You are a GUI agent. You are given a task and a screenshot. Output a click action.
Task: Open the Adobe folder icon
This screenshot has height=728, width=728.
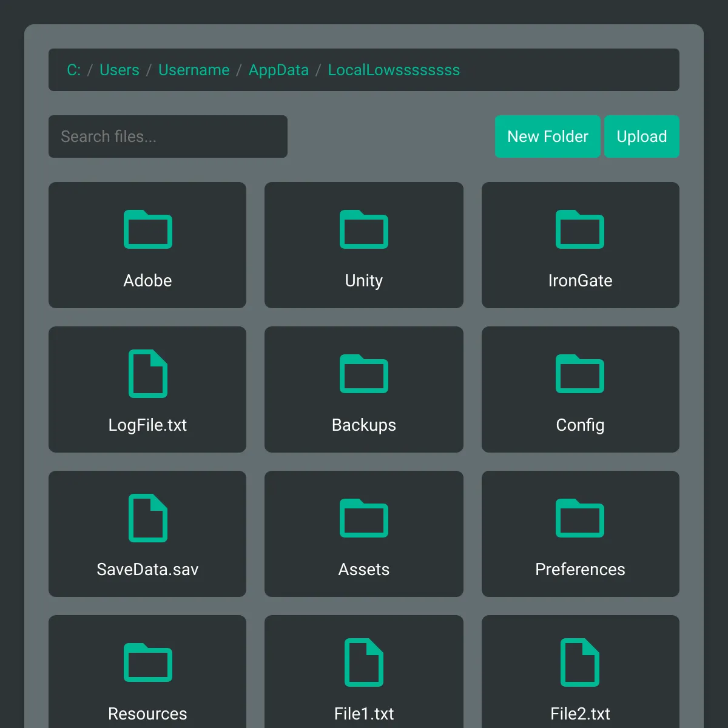coord(147,229)
